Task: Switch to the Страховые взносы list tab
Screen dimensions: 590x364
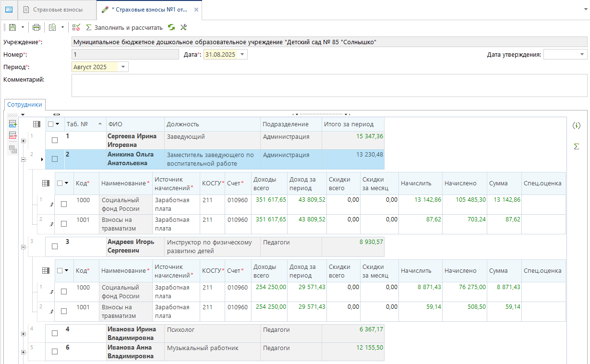Action: click(x=53, y=10)
